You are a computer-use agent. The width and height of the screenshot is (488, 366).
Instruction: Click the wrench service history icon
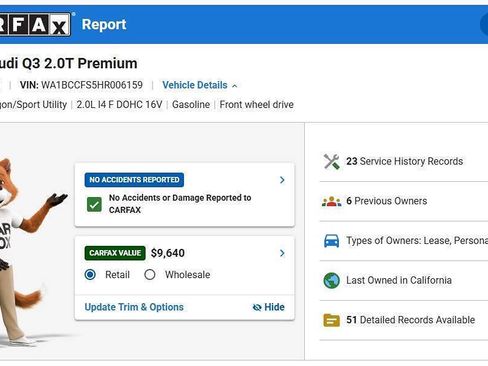332,162
